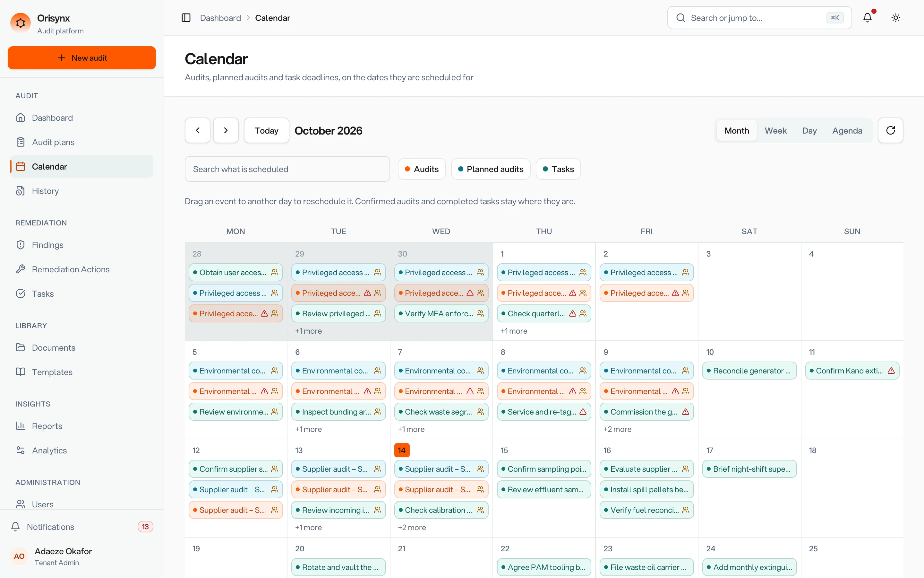The height and width of the screenshot is (578, 924).
Task: Expand '+1 more' on October 7
Action: pos(411,429)
